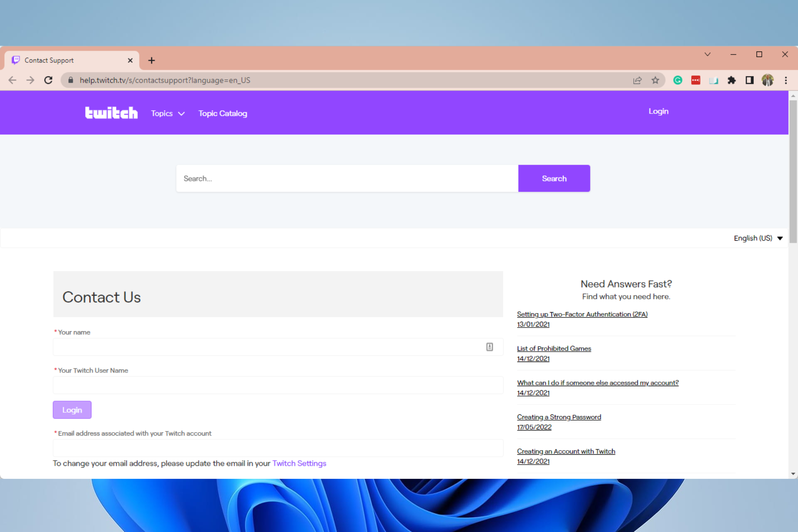Screen dimensions: 798x532
Task: Open Creating an Account with Twitch article
Action: coord(566,451)
